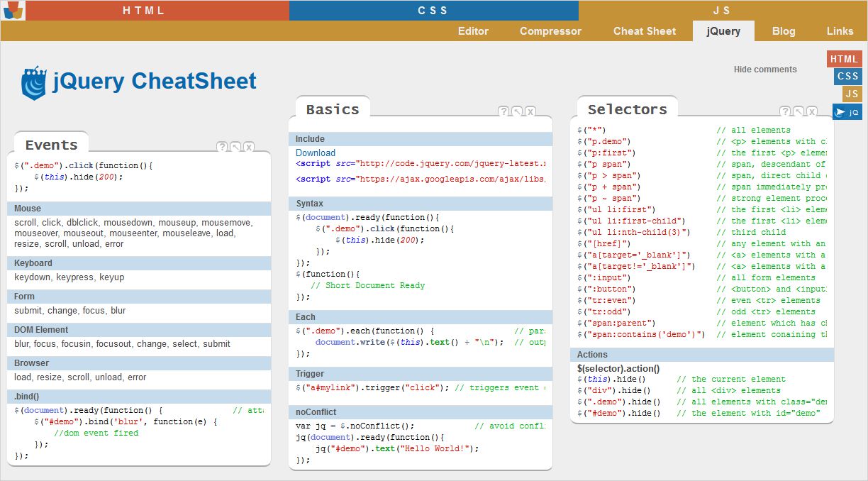Click the Events panel title tab

(51, 145)
